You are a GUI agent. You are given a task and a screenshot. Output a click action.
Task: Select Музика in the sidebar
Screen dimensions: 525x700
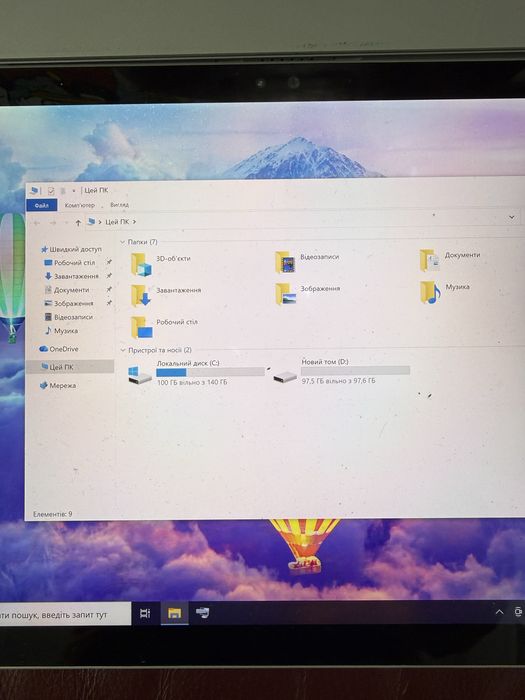(x=61, y=331)
